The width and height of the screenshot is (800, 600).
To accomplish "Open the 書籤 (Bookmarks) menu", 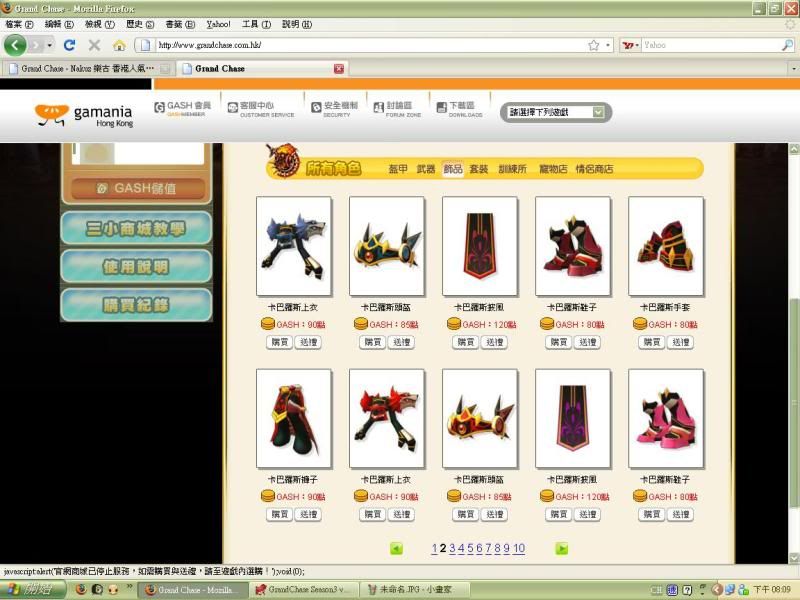I will [180, 24].
